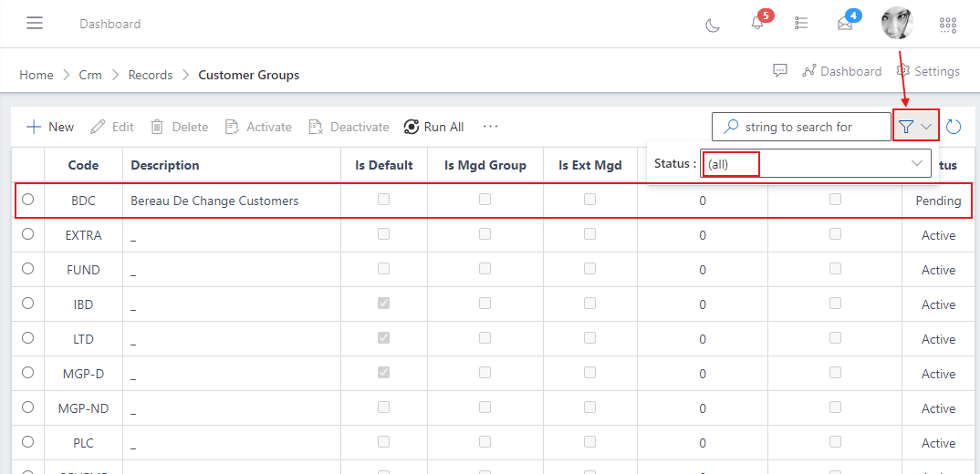Image resolution: width=980 pixels, height=474 pixels.
Task: Click the Pending status cell
Action: 938,201
